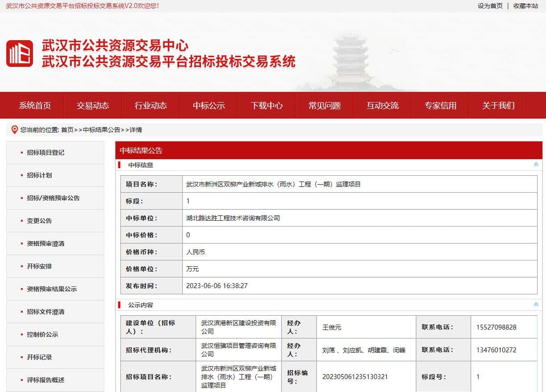Screen dimensions: 546x392
Task: Collapse the 中标信息 section with chevron
Action: click(x=536, y=165)
